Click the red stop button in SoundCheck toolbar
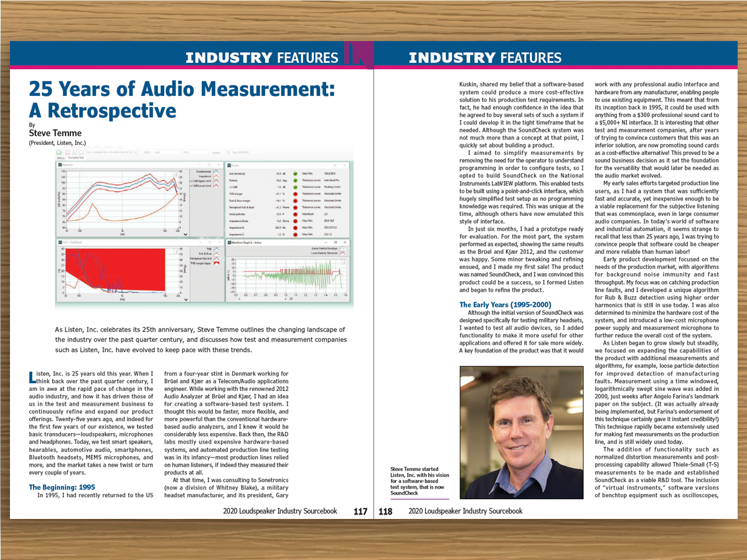The height and width of the screenshot is (560, 747). 68,152
